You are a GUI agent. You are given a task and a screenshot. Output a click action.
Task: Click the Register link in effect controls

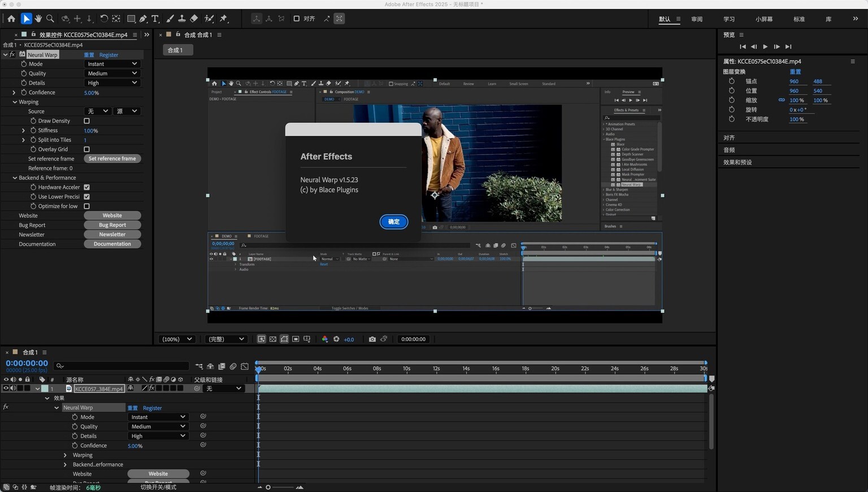click(x=108, y=55)
